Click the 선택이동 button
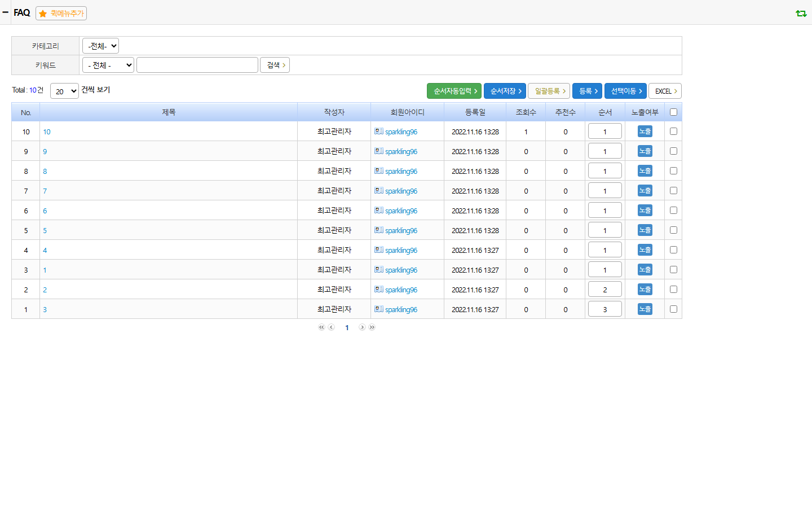 (625, 91)
